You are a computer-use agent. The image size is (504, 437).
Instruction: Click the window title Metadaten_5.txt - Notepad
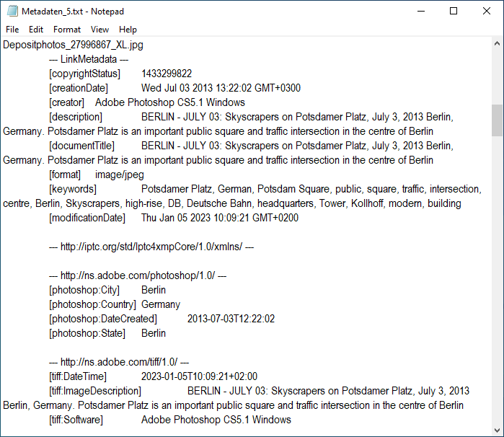tap(73, 12)
